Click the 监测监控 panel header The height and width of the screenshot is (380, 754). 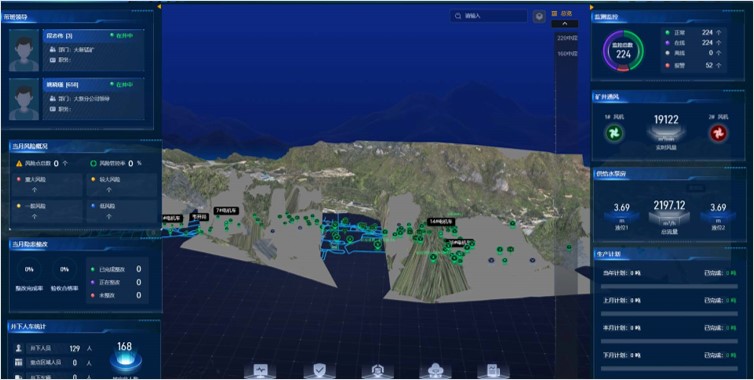(668, 17)
